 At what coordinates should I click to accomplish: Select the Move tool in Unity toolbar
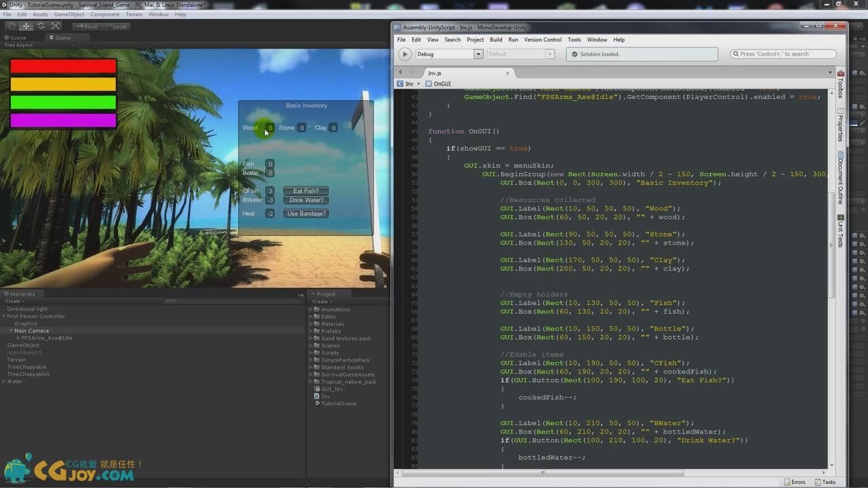tap(26, 26)
